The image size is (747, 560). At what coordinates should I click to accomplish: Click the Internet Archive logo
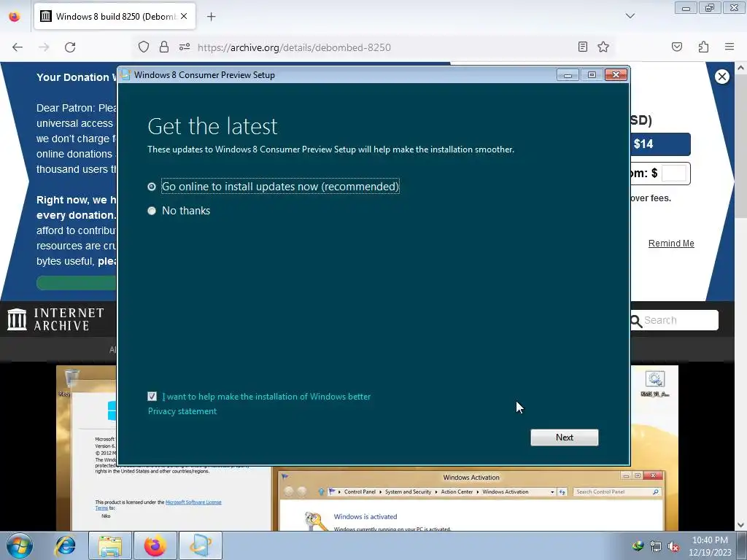pos(55,319)
